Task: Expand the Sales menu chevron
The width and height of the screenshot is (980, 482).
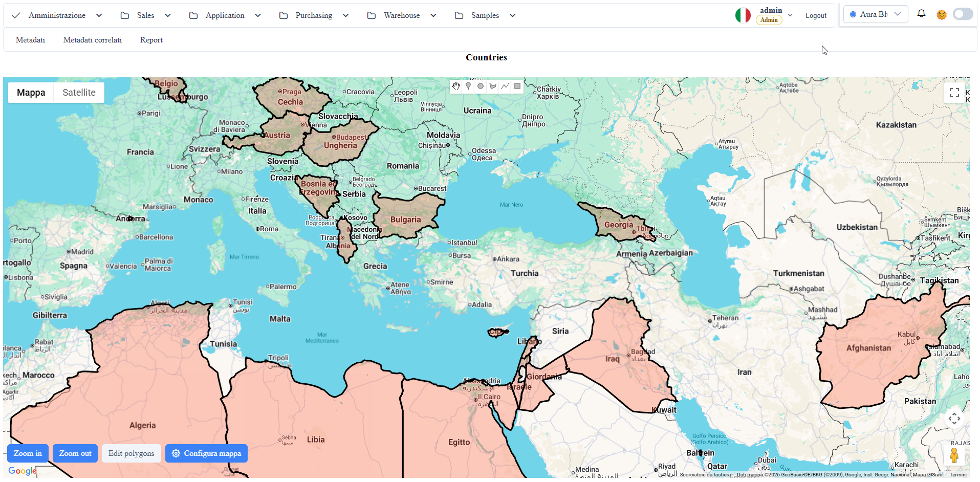Action: (168, 15)
